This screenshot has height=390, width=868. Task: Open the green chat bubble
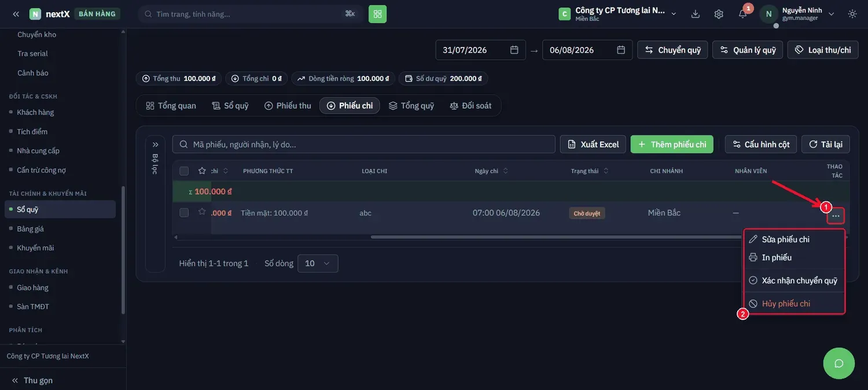[x=838, y=363]
